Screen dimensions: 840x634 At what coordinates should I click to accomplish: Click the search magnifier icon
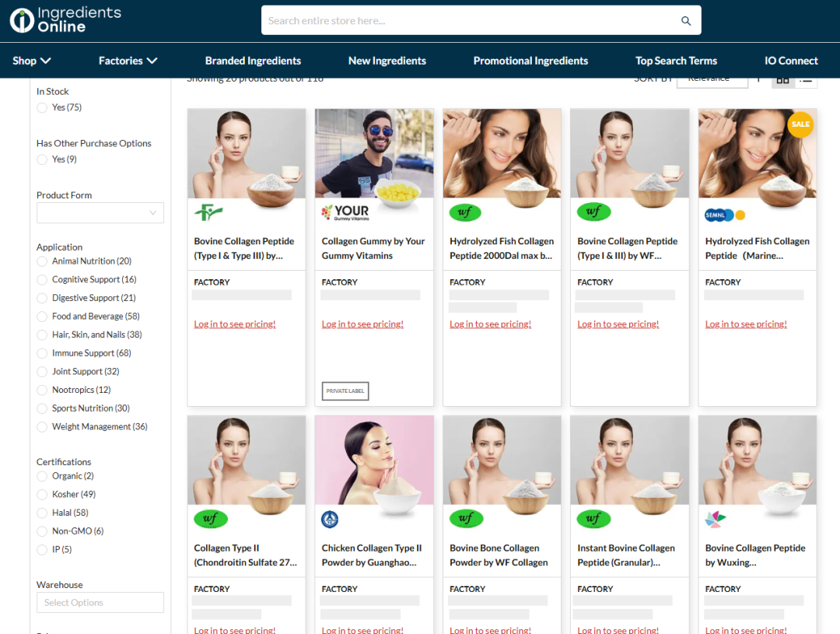pyautogui.click(x=686, y=21)
